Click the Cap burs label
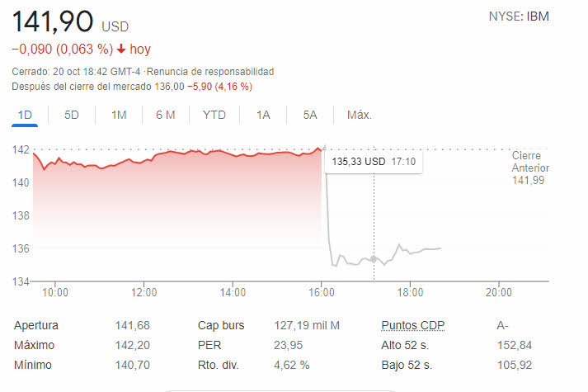 tap(221, 326)
